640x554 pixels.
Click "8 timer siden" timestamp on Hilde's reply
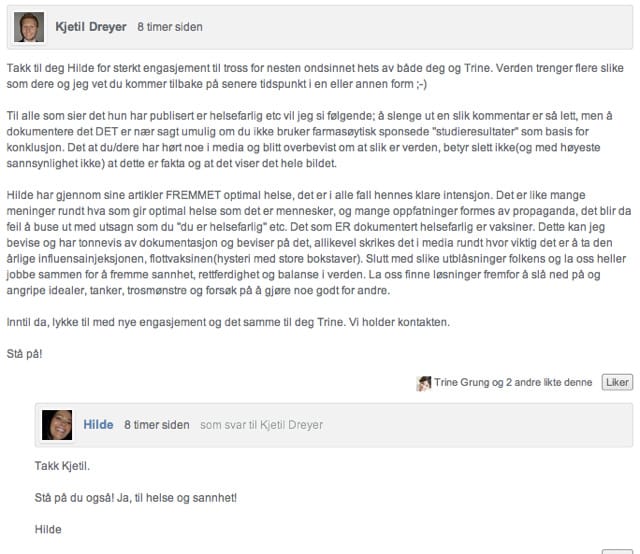156,424
